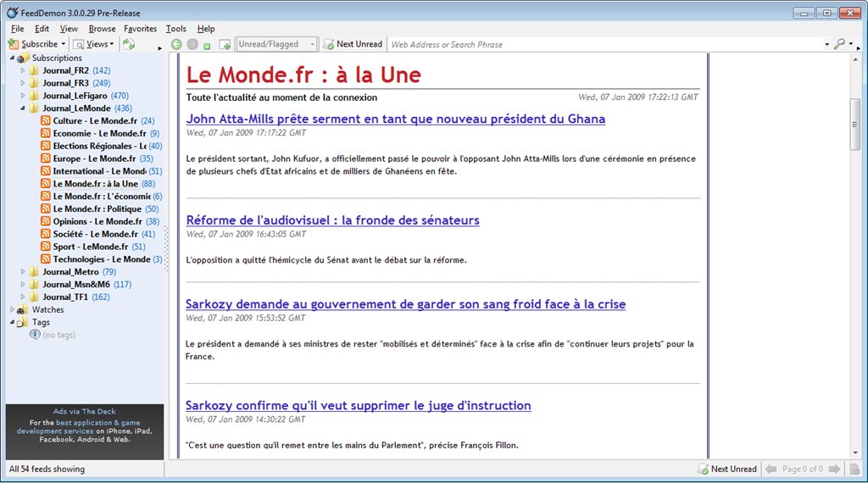
Task: Focus the Web Address or Search Phrase field
Action: [605, 44]
